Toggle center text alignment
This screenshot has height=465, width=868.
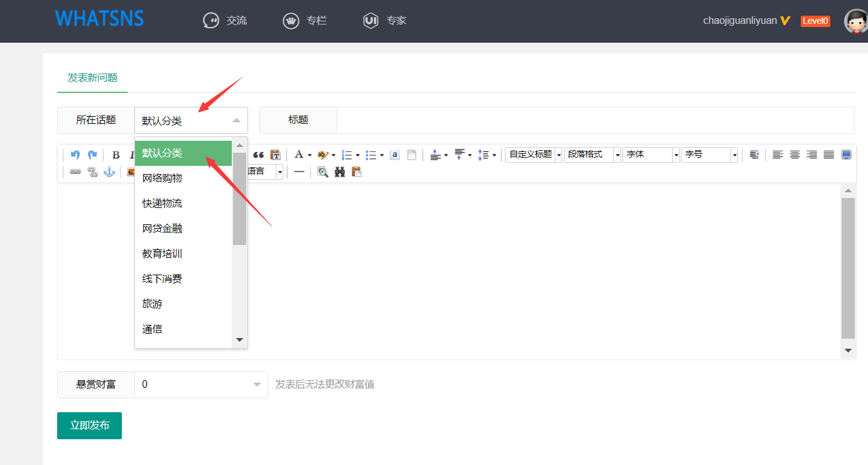[795, 155]
